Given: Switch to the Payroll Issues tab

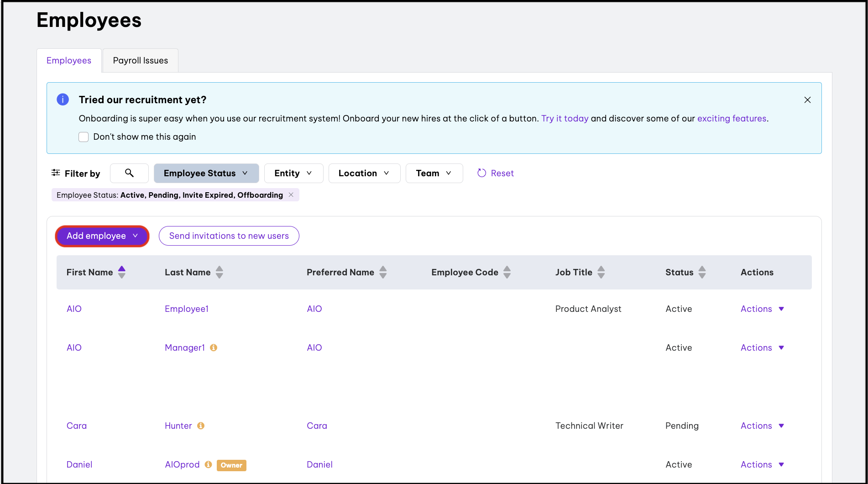Looking at the screenshot, I should pyautogui.click(x=140, y=61).
